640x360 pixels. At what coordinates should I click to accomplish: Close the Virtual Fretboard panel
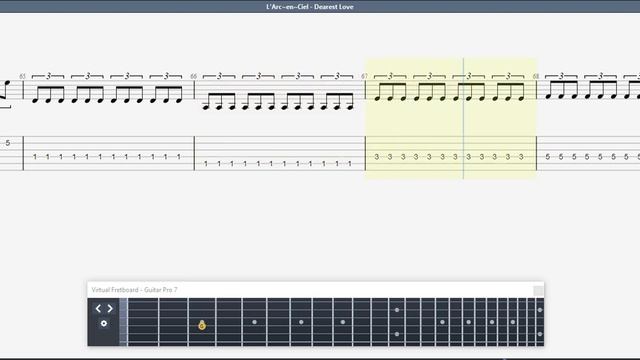pos(538,290)
